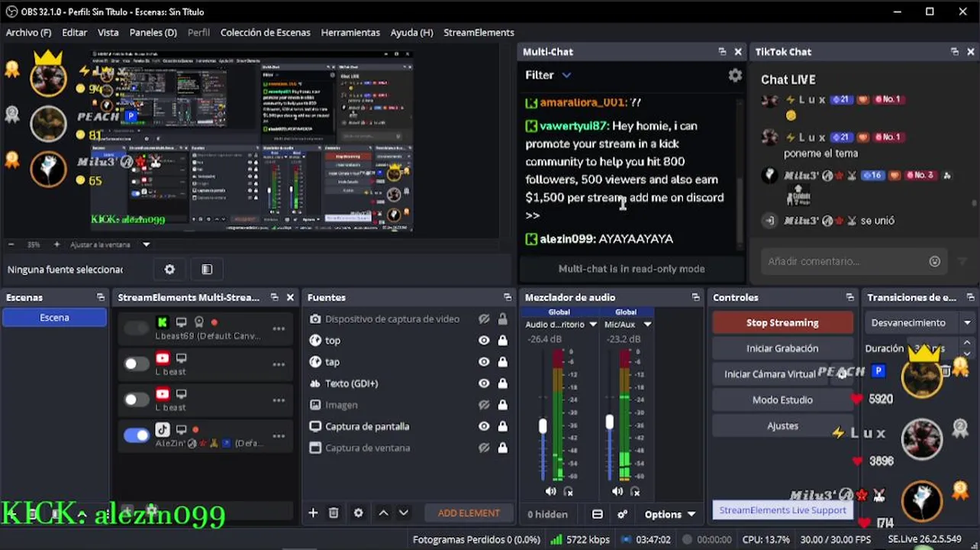Show the Imagen source
This screenshot has height=550, width=980.
point(484,405)
